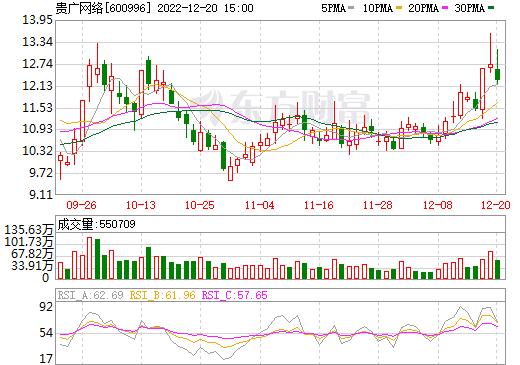Image resolution: width=520 pixels, height=365 pixels.
Task: Click the 10.93 price axis label
Action: pos(37,129)
